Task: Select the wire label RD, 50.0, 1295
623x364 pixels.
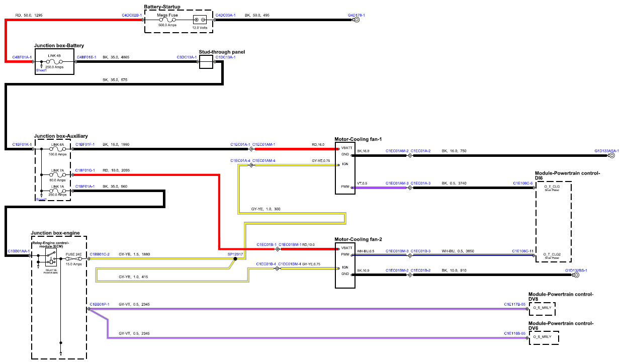Action: tap(29, 16)
